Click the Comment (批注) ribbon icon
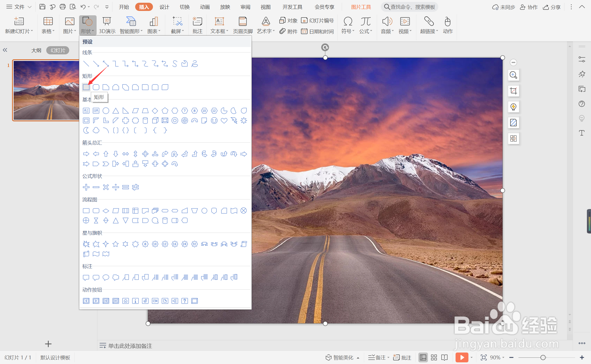This screenshot has height=364, width=591. click(x=197, y=25)
